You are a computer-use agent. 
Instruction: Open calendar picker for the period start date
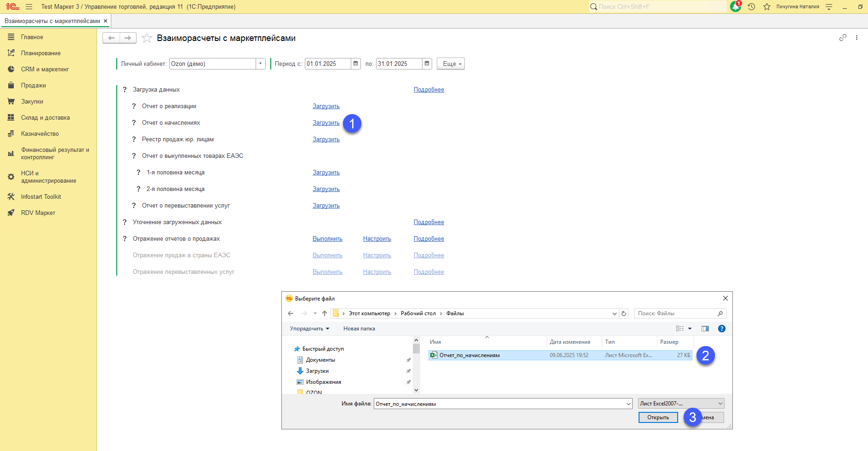(355, 64)
